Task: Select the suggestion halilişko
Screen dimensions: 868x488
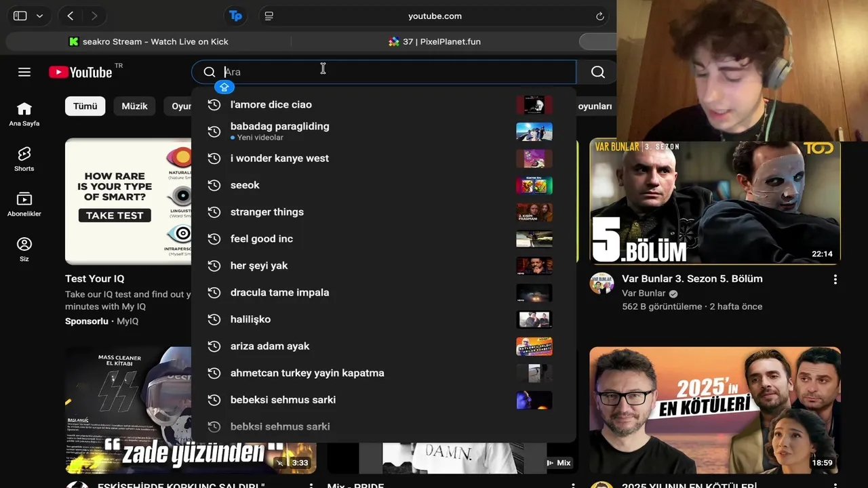Action: (384, 319)
